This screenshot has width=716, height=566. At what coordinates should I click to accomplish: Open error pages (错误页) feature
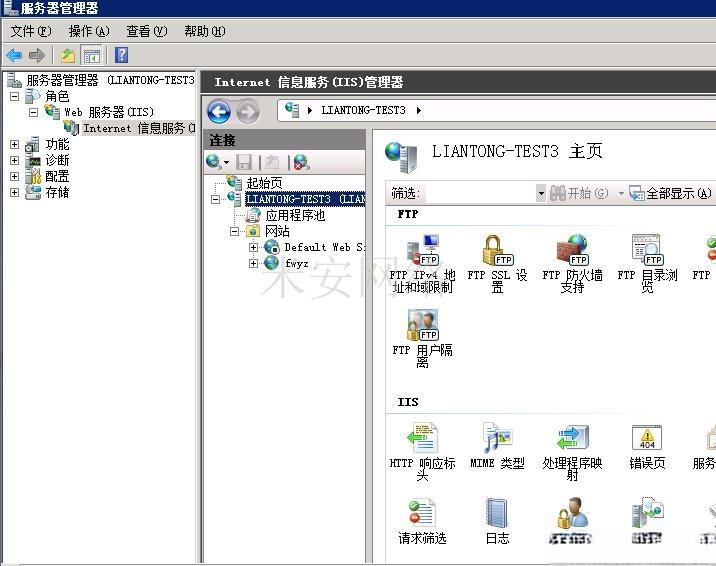click(647, 446)
